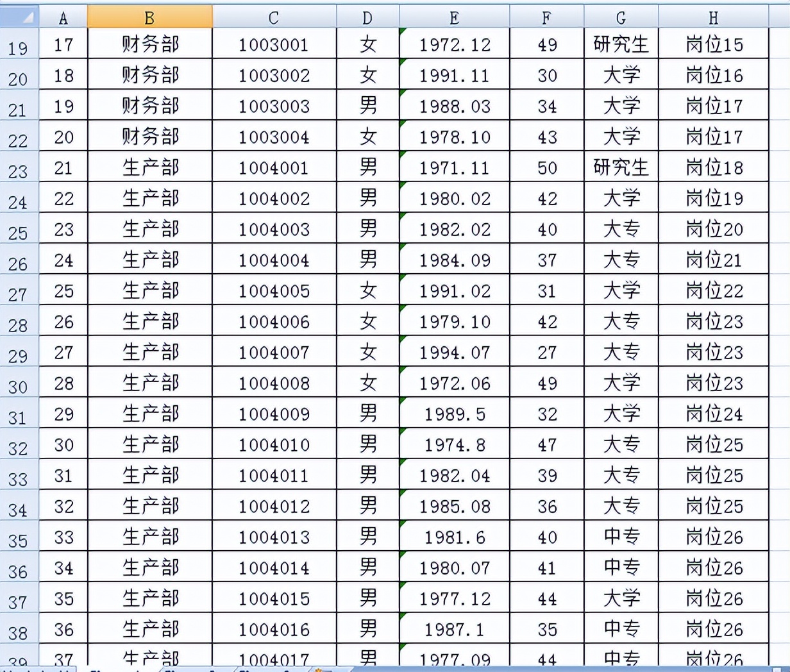Click age cell showing 50

[546, 167]
